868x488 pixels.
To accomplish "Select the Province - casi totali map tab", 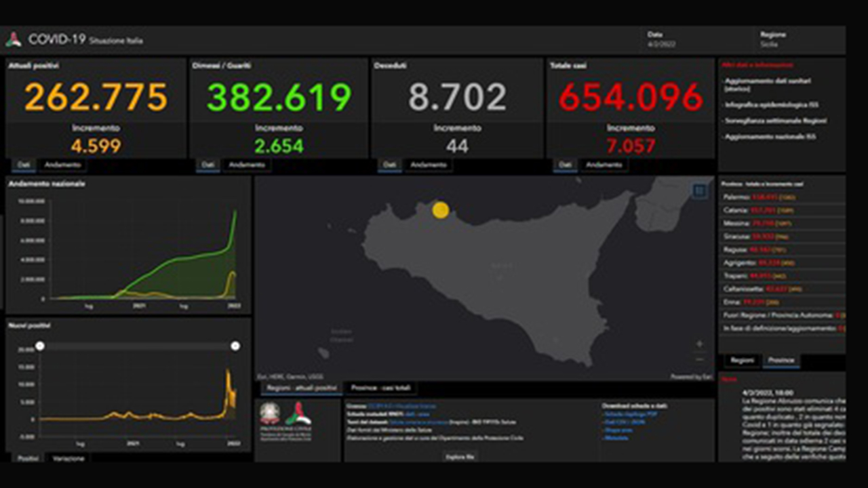I will point(381,388).
